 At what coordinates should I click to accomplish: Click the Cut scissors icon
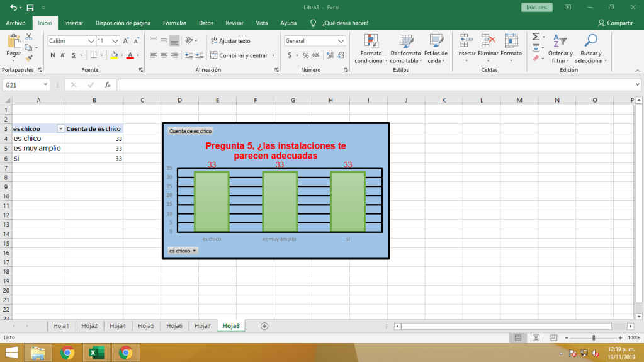pos(28,38)
